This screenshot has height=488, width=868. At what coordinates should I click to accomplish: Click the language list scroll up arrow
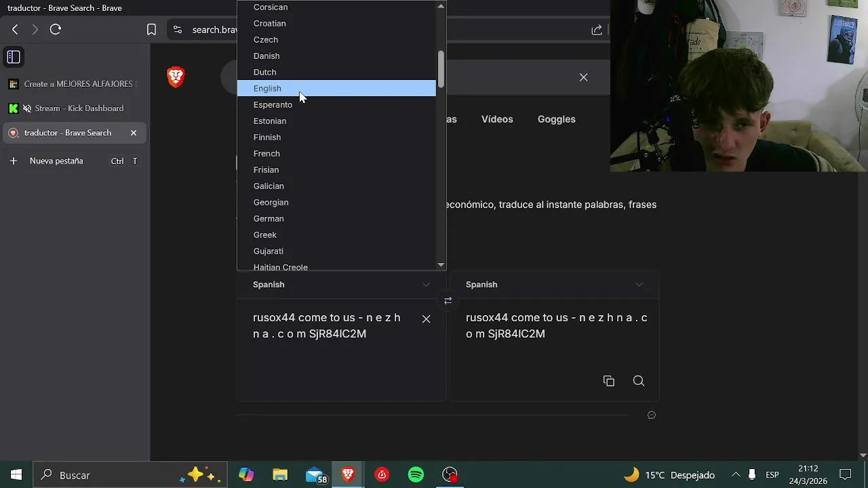click(x=441, y=5)
